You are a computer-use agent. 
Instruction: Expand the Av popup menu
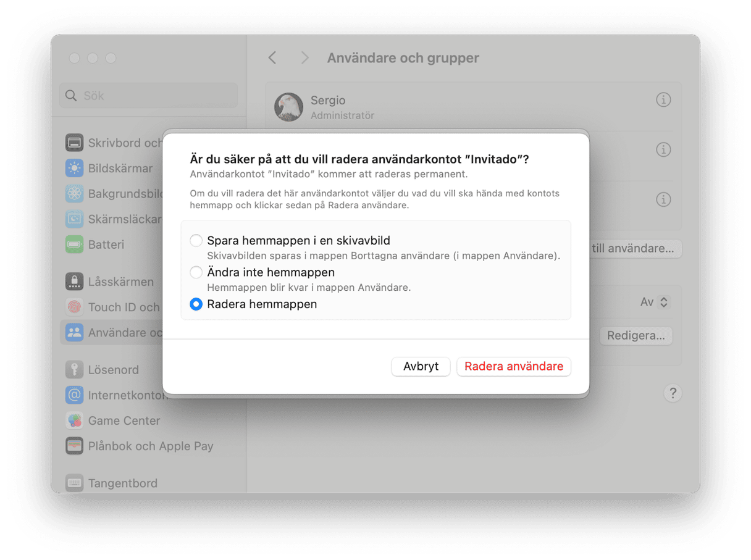[x=655, y=303]
